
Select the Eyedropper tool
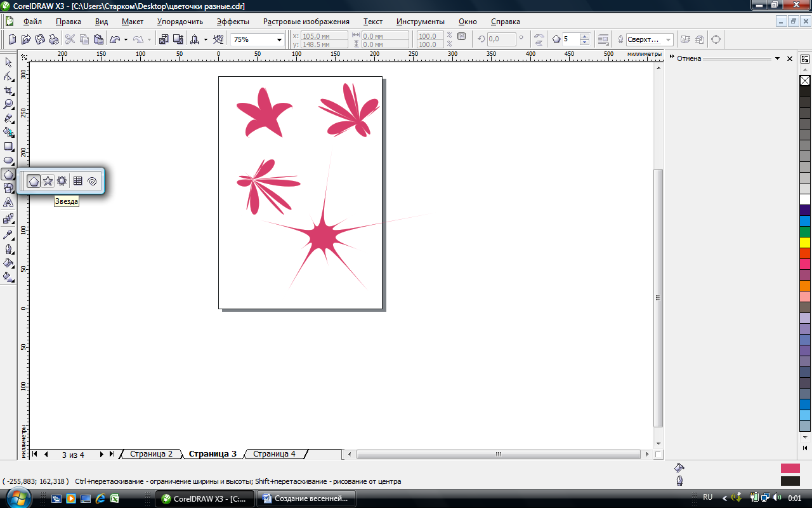(8, 234)
